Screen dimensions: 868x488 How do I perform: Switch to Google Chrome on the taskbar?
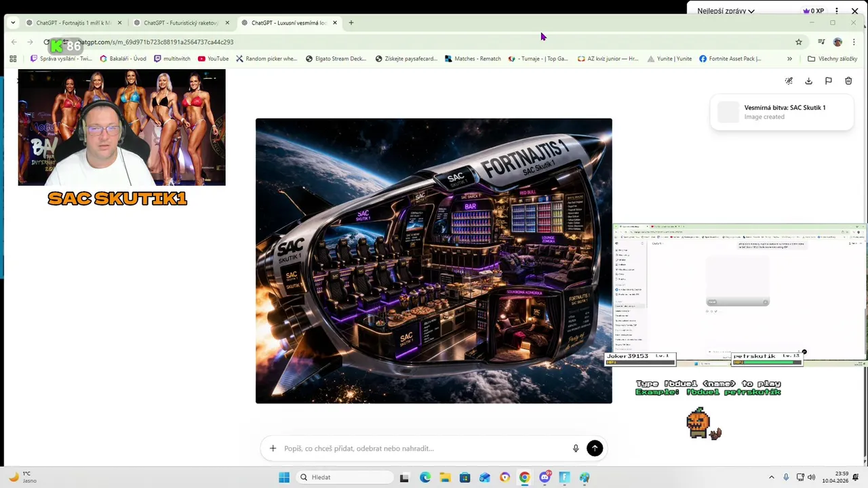pyautogui.click(x=524, y=477)
